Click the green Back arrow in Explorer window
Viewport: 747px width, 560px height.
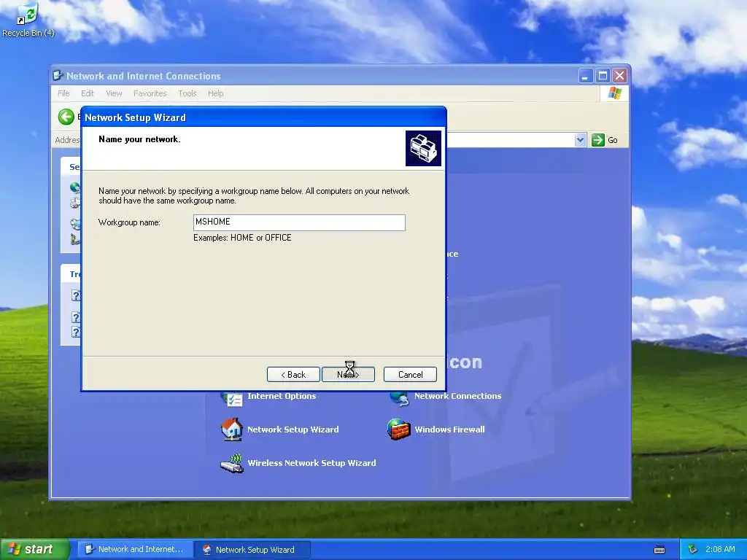click(66, 117)
